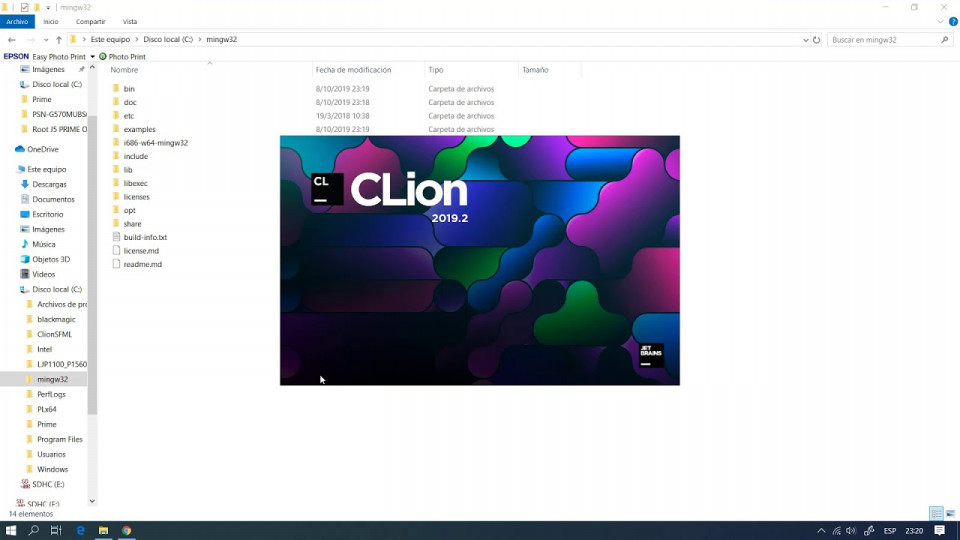This screenshot has height=540, width=960.
Task: Open Windows Start menu
Action: point(10,530)
